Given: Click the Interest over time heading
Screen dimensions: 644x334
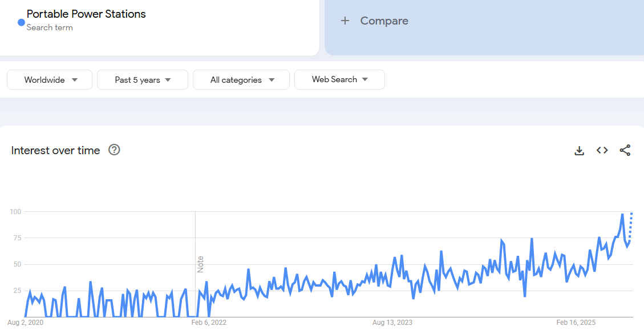Looking at the screenshot, I should coord(56,151).
